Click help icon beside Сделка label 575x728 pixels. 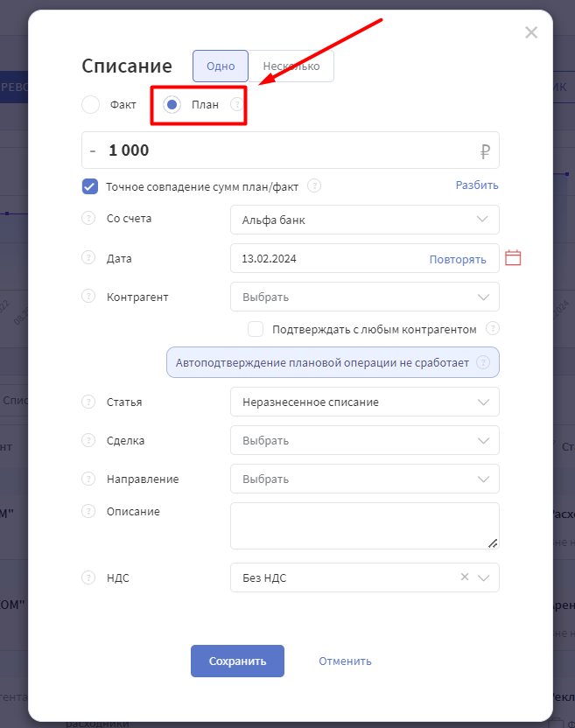tap(88, 440)
